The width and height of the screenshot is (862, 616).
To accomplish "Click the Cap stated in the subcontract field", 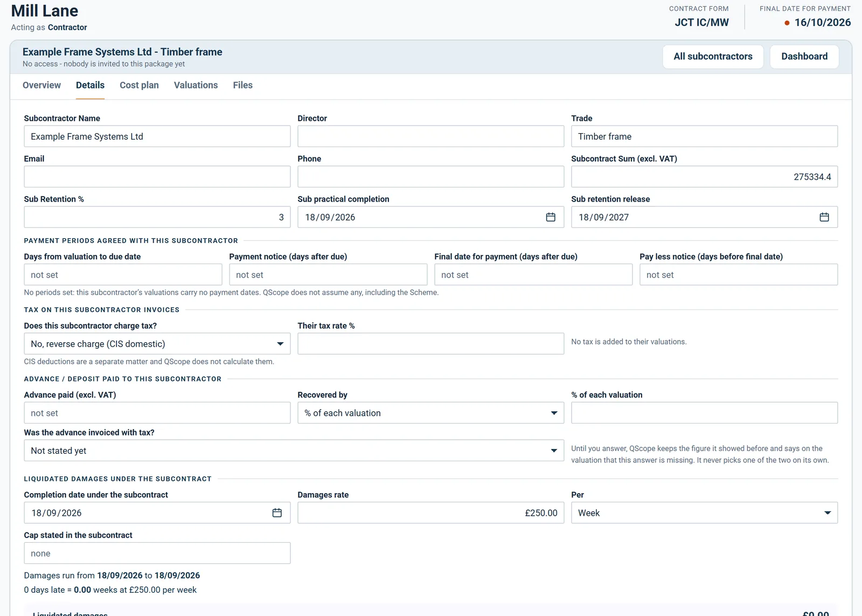I will [x=157, y=553].
